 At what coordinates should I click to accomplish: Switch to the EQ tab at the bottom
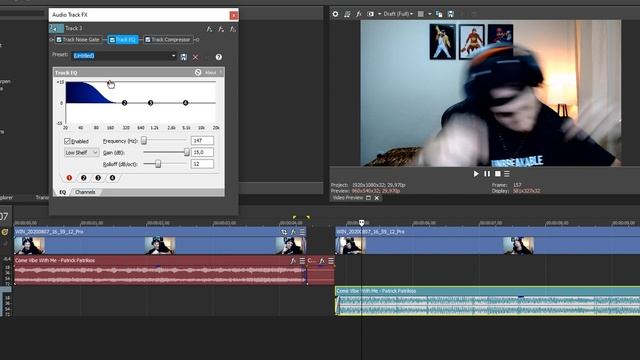tap(62, 192)
